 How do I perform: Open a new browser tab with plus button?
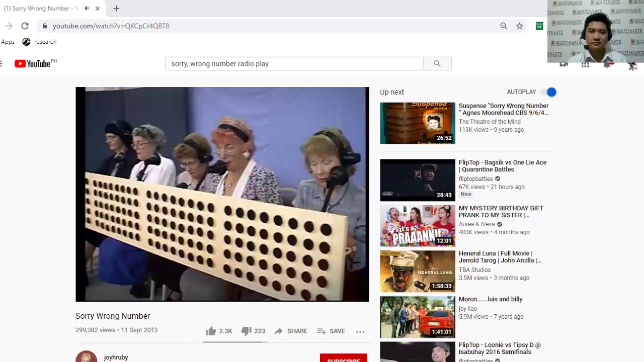[x=116, y=9]
